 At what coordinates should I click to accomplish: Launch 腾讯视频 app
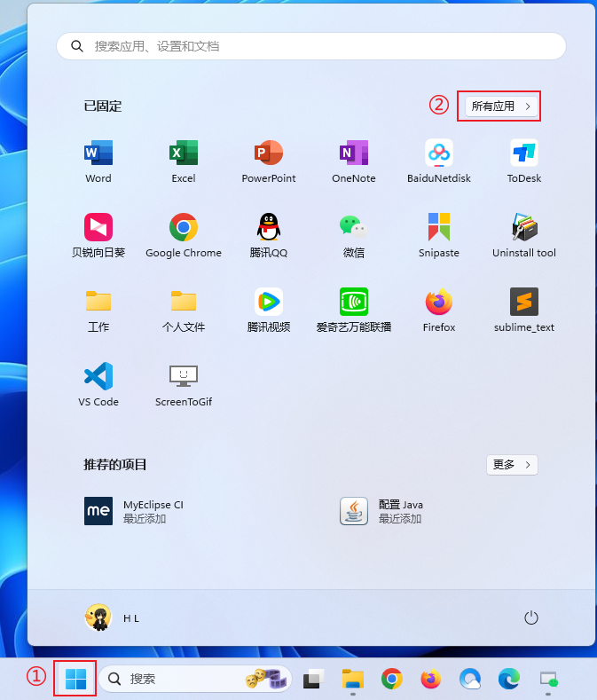(269, 311)
